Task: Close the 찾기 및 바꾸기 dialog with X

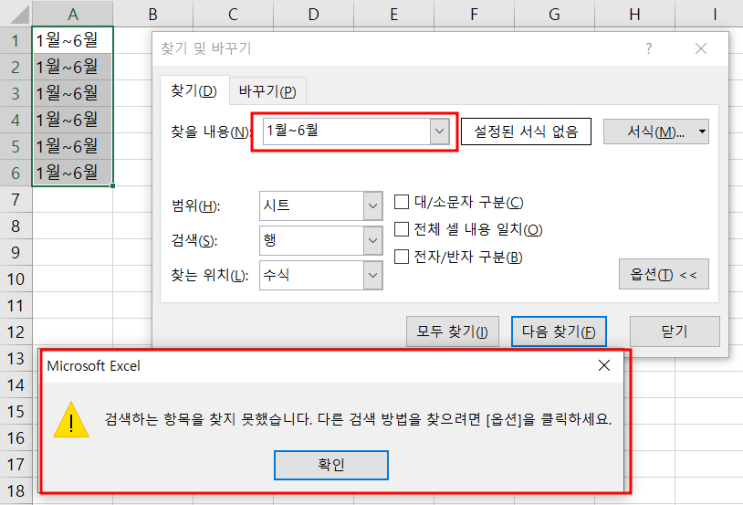Action: [x=701, y=48]
